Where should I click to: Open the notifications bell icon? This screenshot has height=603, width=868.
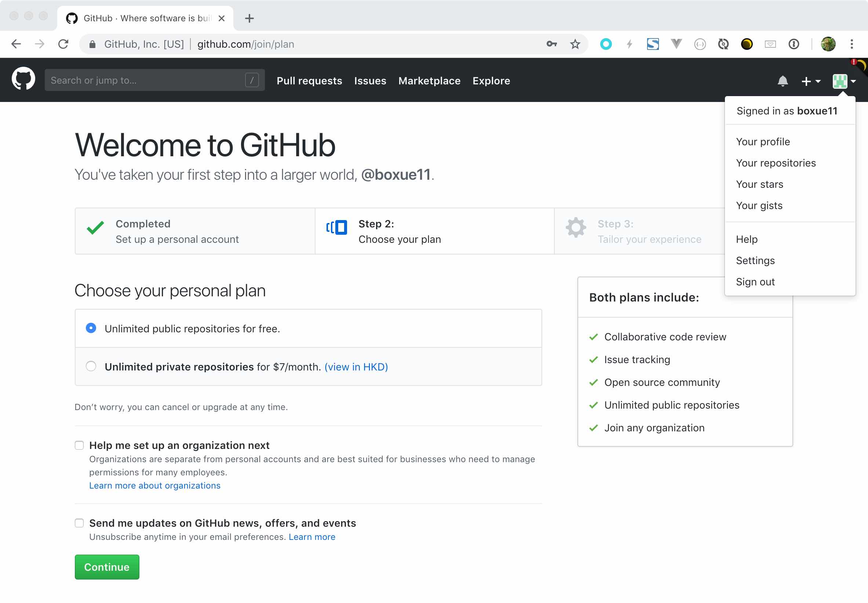(783, 81)
